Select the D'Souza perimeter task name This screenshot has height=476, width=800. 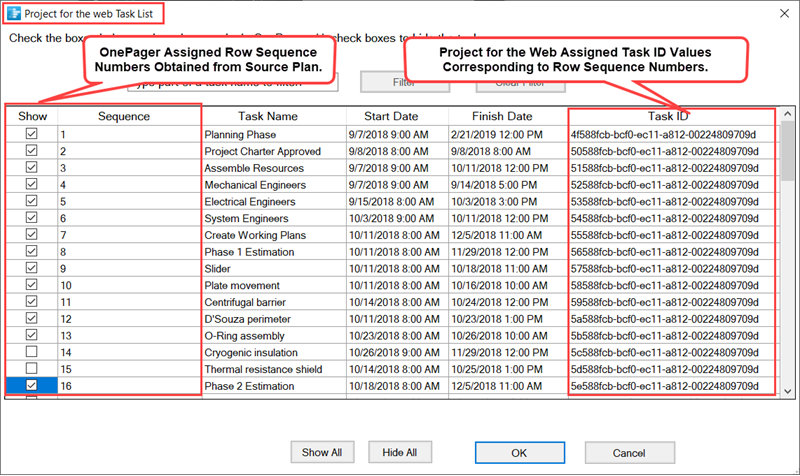[x=247, y=319]
